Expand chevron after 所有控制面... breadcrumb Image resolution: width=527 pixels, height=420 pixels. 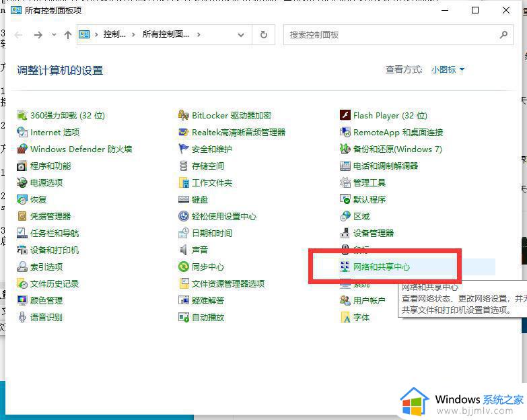(x=199, y=34)
